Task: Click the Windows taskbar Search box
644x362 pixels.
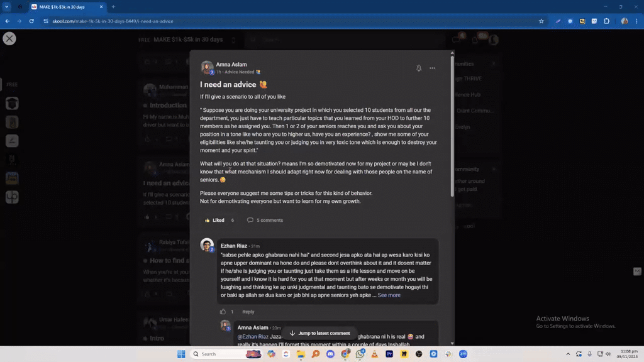Action: [x=226, y=354]
